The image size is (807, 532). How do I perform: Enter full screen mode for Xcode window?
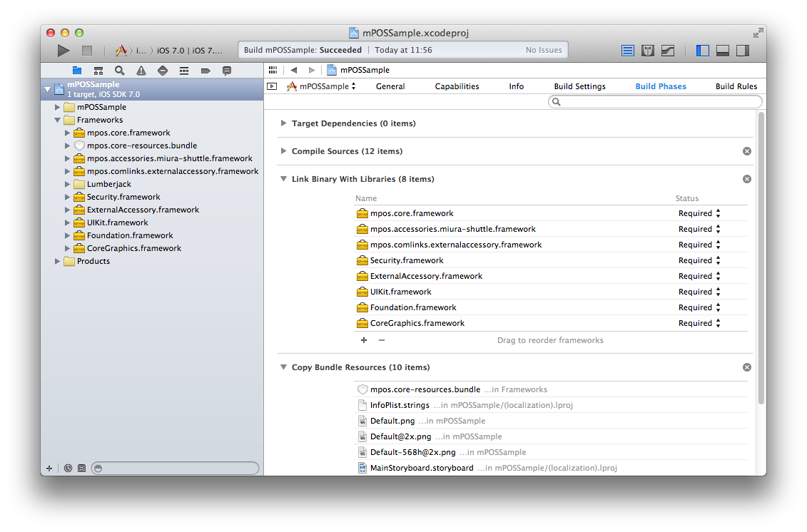coord(758,33)
